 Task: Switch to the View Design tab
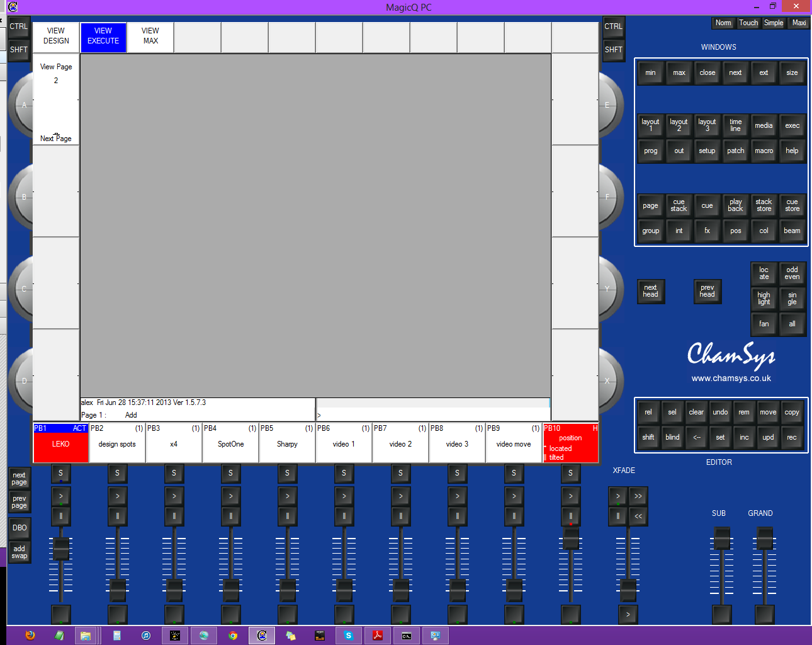56,36
